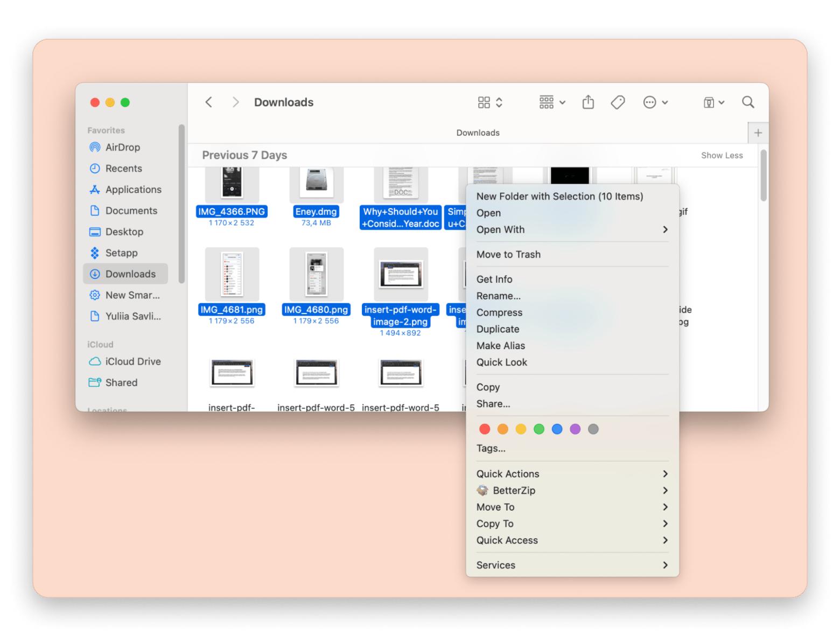Open the group-by options dropdown
The width and height of the screenshot is (840, 641).
552,102
